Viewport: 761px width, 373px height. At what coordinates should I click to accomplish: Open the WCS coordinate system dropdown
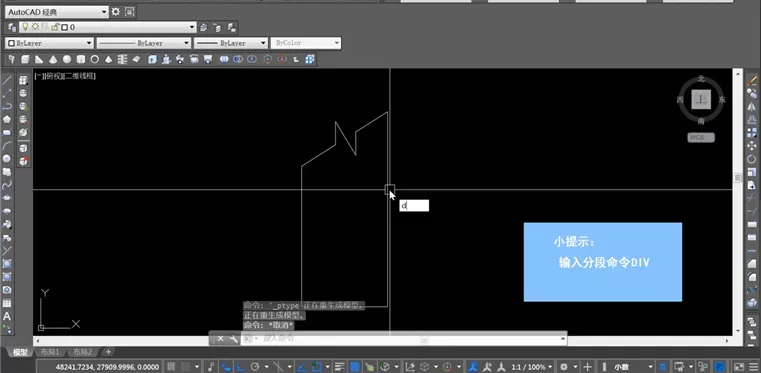click(x=701, y=138)
